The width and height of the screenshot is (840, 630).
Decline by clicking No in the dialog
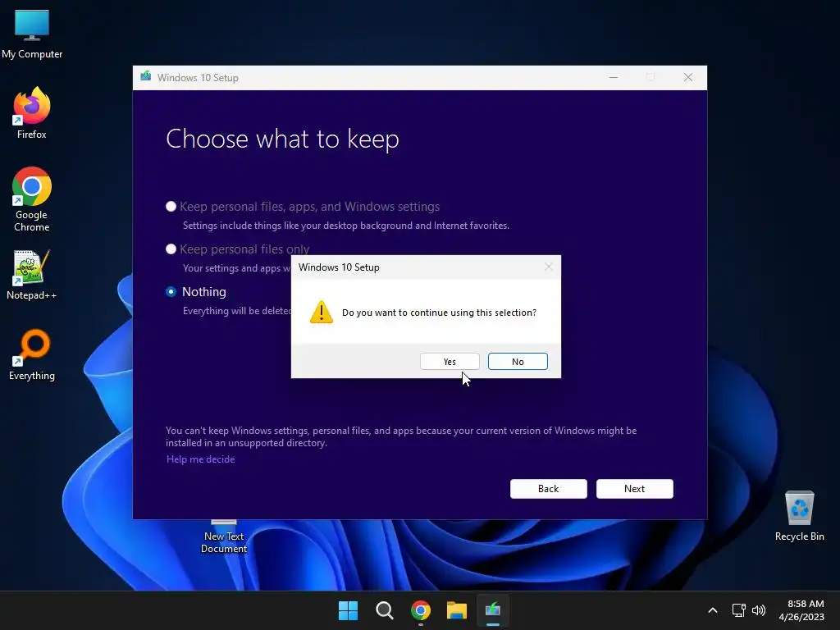click(518, 362)
